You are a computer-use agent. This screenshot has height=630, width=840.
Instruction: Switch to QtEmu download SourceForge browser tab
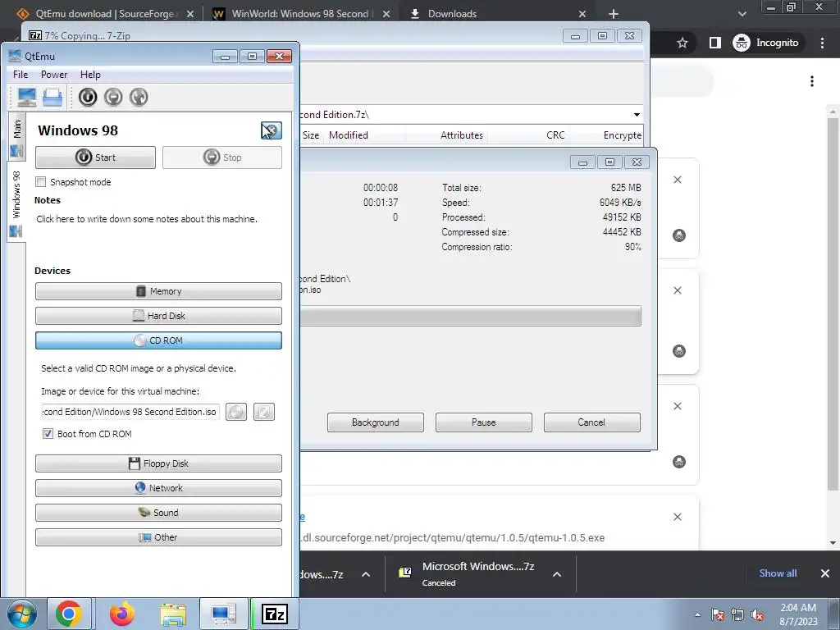point(104,14)
